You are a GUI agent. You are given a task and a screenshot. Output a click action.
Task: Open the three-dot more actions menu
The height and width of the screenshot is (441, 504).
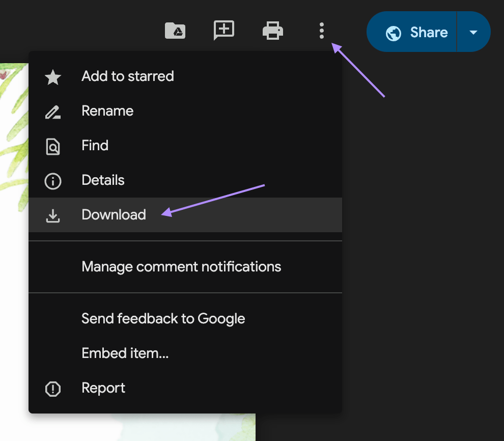[321, 31]
